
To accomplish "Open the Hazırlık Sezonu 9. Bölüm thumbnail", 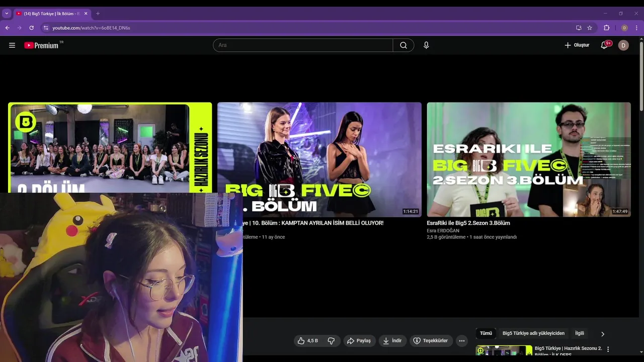I will [x=110, y=148].
